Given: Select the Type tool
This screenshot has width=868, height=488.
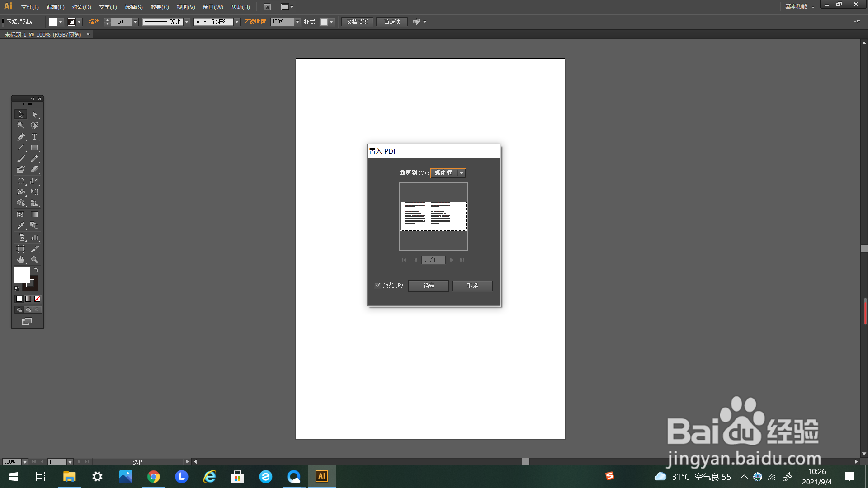Looking at the screenshot, I should click(34, 137).
